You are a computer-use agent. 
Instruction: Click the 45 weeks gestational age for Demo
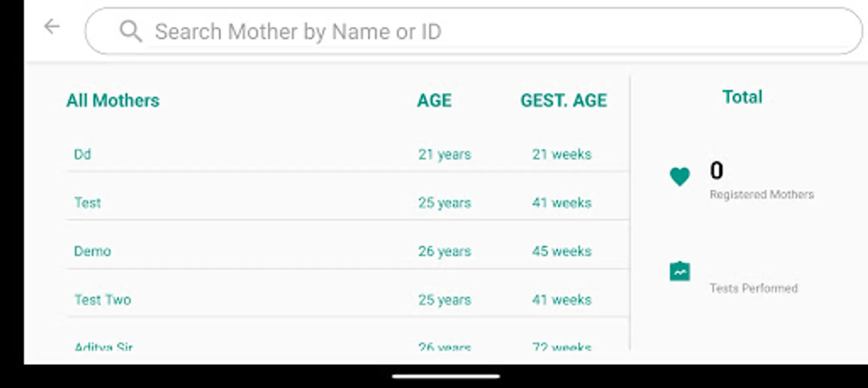click(562, 251)
